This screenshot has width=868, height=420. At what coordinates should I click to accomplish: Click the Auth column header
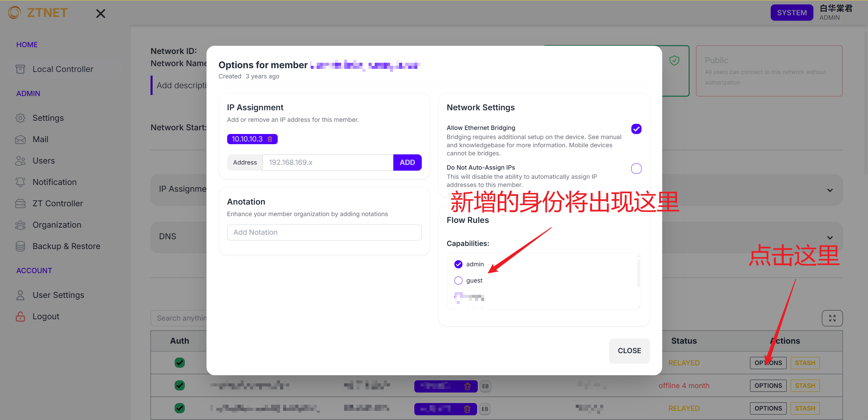[180, 341]
